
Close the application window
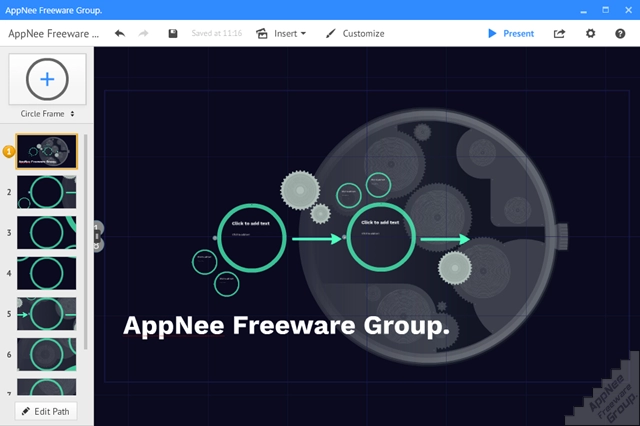(629, 10)
